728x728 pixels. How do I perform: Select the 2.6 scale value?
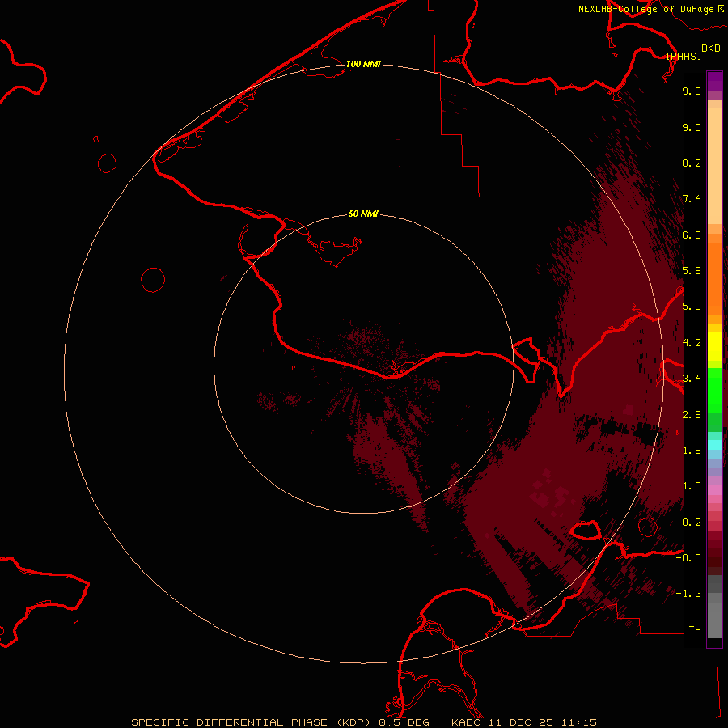pos(692,415)
